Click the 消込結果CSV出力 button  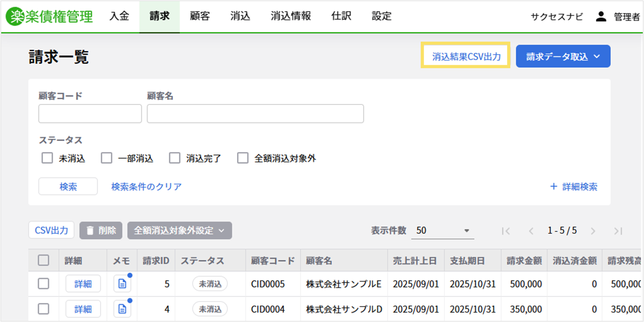click(466, 57)
